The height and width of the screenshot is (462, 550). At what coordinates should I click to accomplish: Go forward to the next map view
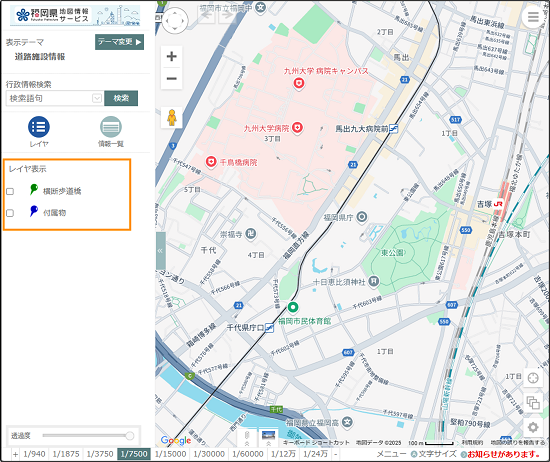tap(227, 16)
